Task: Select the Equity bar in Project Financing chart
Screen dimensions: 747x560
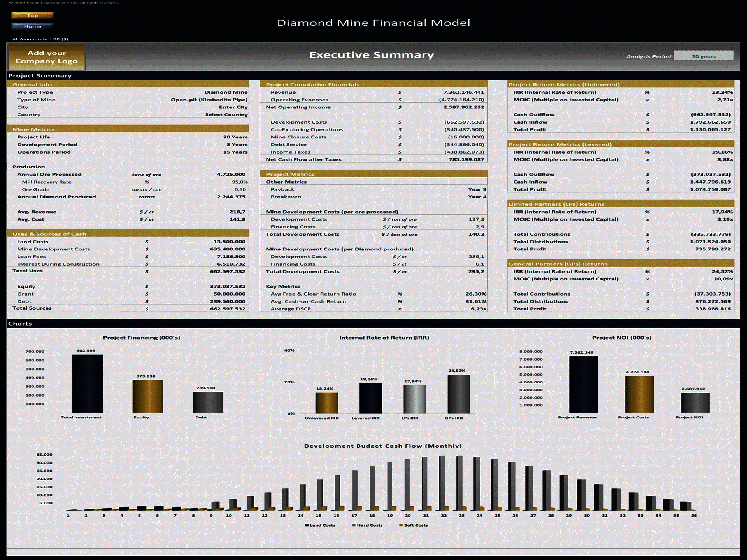Action: 147,396
